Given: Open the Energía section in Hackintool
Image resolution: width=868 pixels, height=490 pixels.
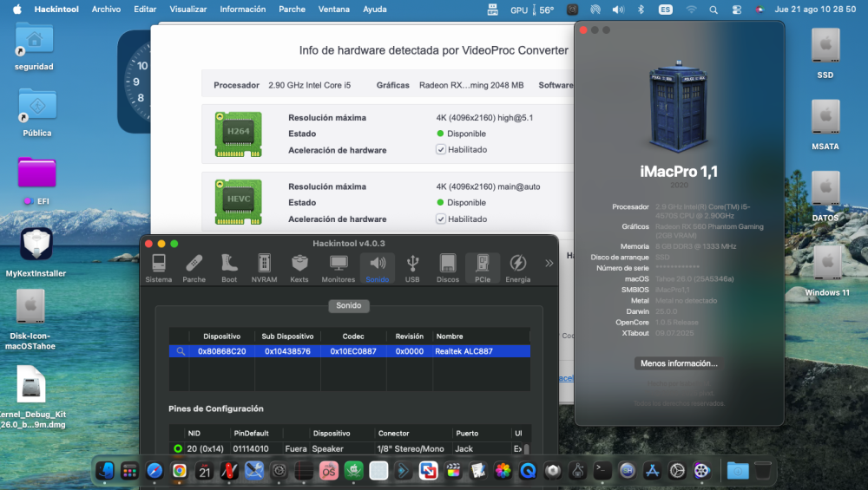Looking at the screenshot, I should (x=517, y=268).
